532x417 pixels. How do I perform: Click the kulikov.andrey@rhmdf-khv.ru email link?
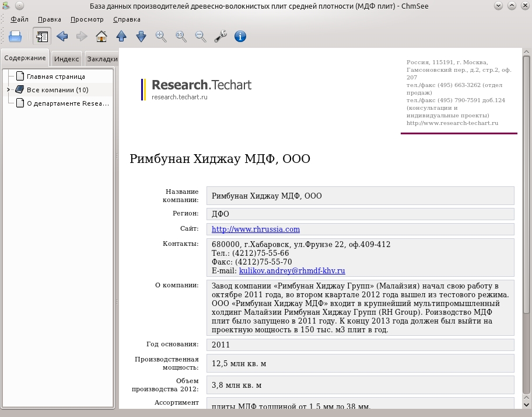[x=292, y=270]
